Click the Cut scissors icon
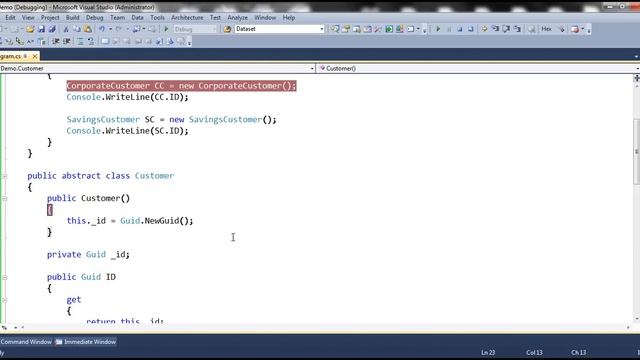 pyautogui.click(x=66, y=29)
